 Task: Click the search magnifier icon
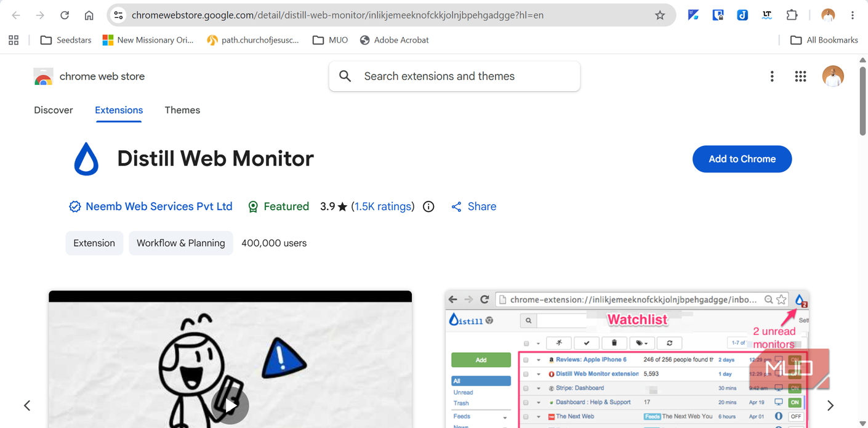[345, 76]
